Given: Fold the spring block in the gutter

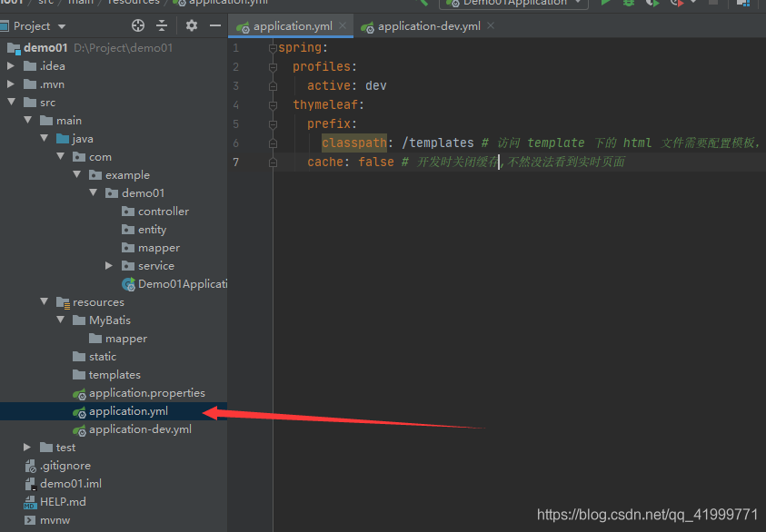Looking at the screenshot, I should coord(272,48).
